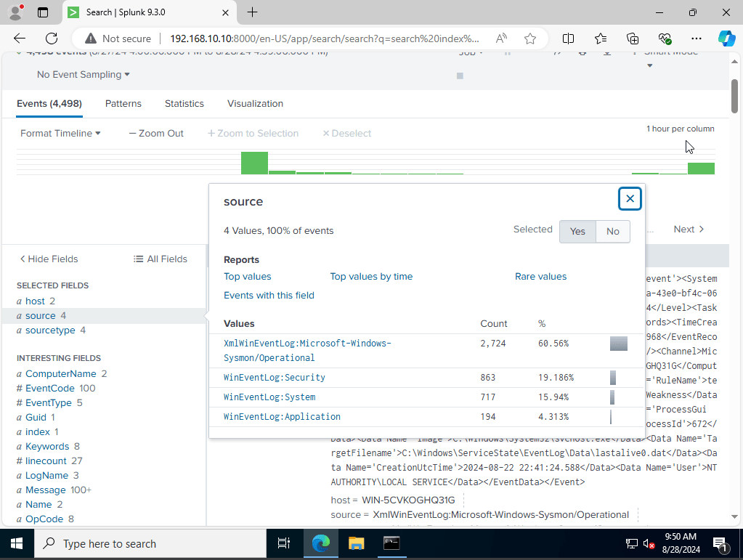This screenshot has height=560, width=743.
Task: Open the Keywords field
Action: (47, 446)
